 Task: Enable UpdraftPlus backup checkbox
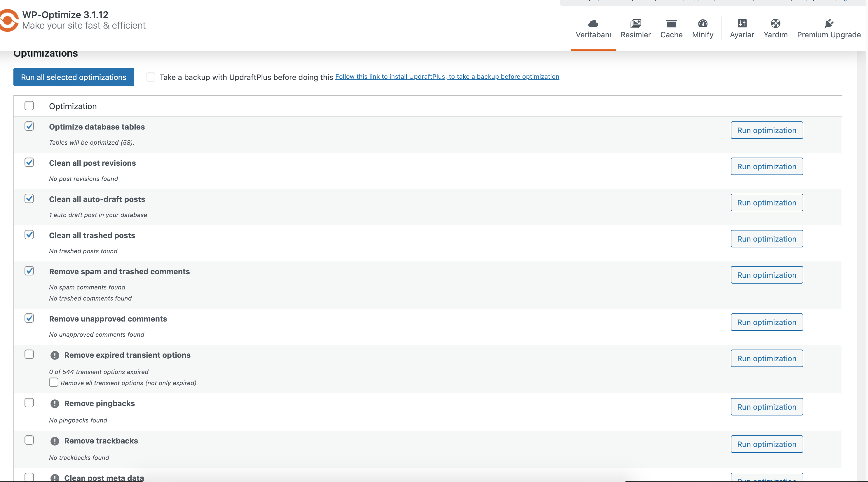coord(151,77)
